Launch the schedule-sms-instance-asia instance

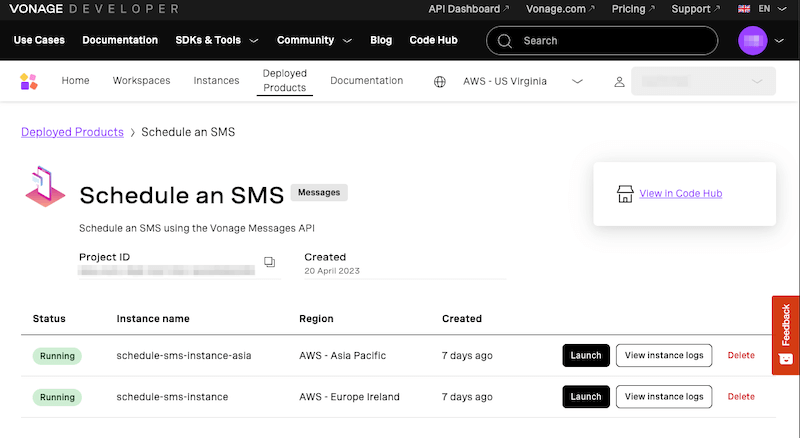586,355
